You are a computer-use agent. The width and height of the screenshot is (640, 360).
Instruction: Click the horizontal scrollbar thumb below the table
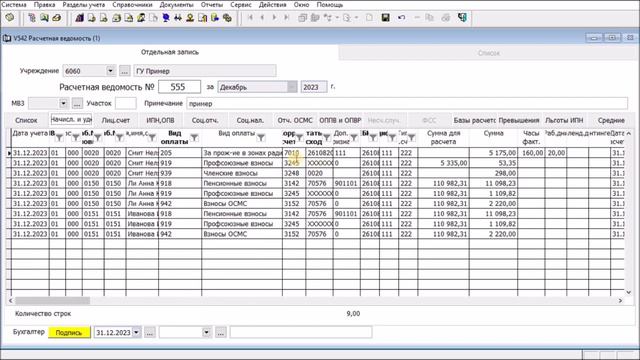(52, 300)
